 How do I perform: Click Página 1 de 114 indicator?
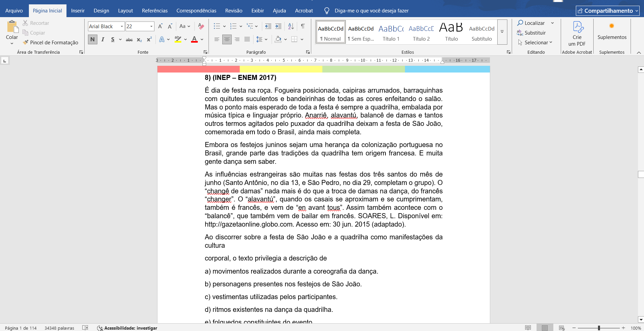(x=21, y=328)
